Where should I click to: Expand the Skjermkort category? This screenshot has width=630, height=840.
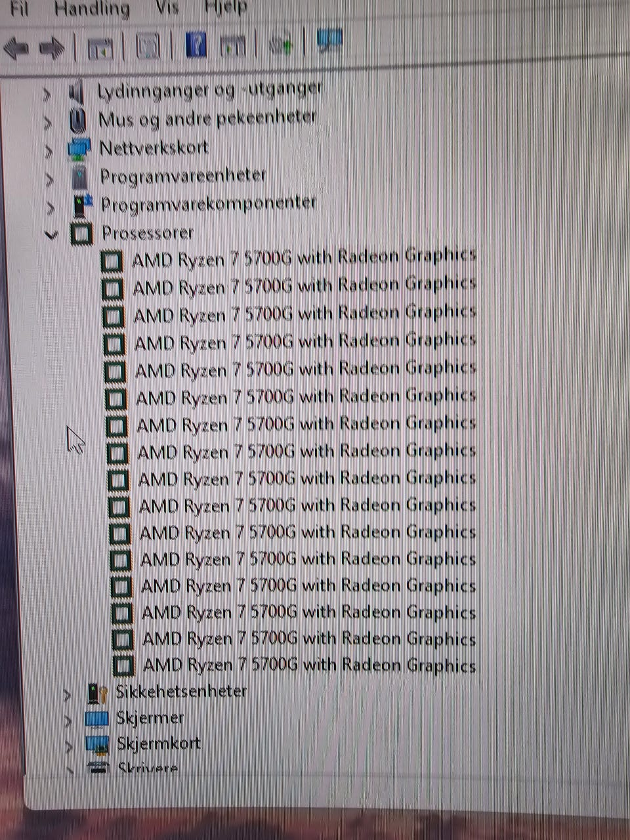pyautogui.click(x=69, y=746)
